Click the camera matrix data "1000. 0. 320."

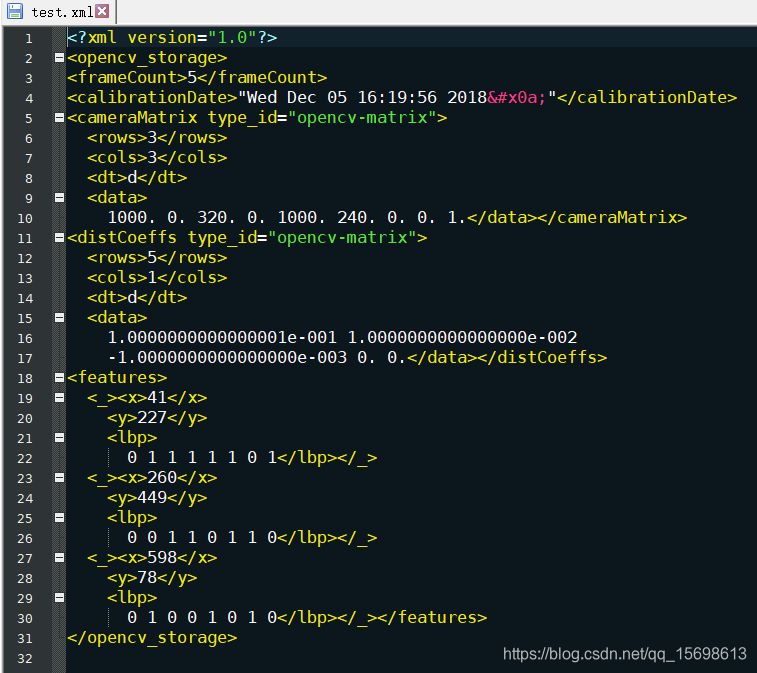tap(171, 218)
